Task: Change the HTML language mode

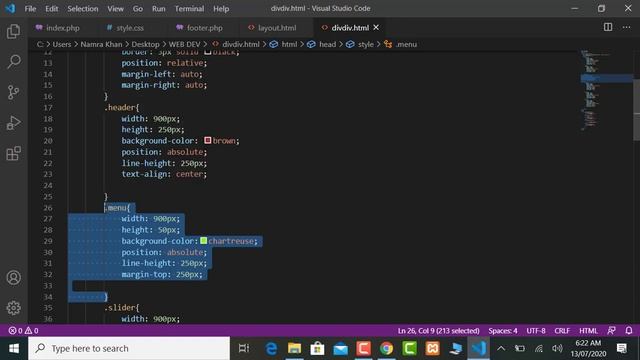Action: 588,331
